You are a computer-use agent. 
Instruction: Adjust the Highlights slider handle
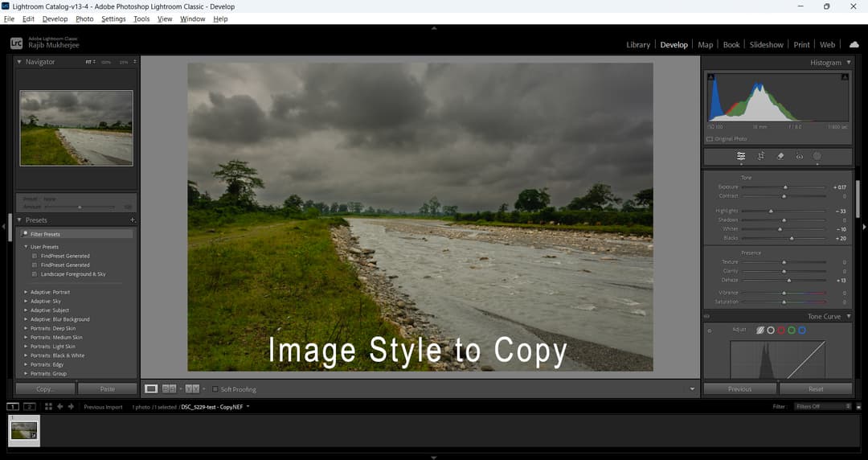click(771, 212)
